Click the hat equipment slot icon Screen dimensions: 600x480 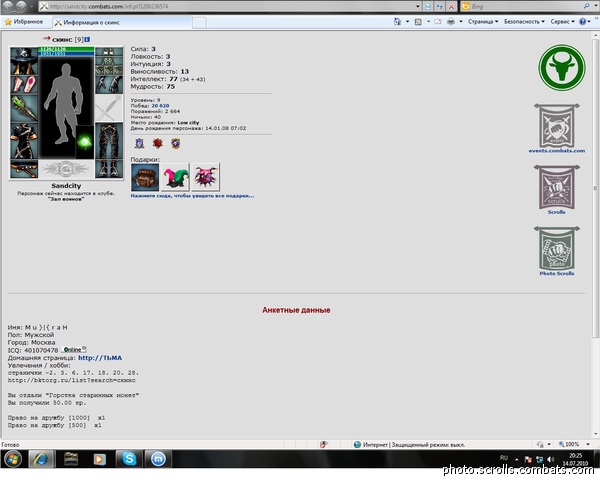tap(24, 60)
